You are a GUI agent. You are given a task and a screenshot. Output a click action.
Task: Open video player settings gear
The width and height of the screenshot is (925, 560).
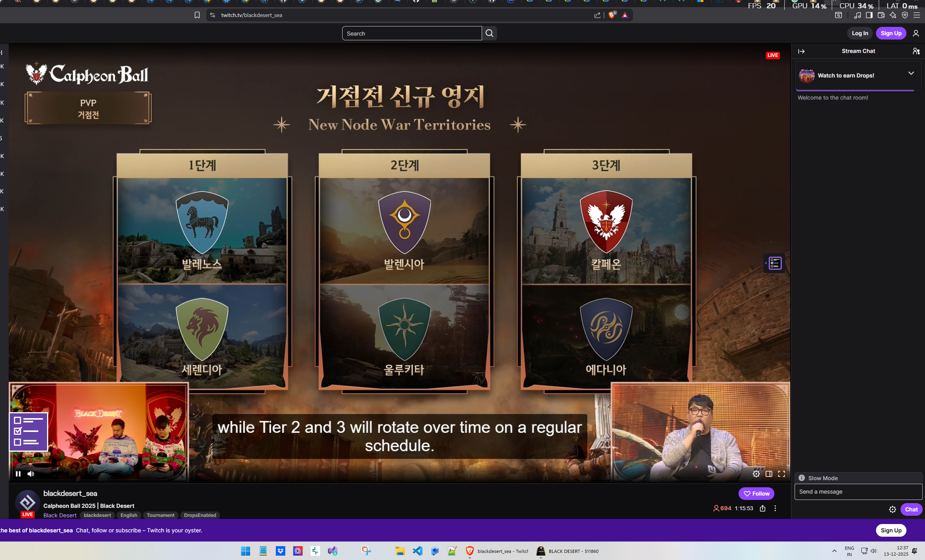click(x=756, y=474)
